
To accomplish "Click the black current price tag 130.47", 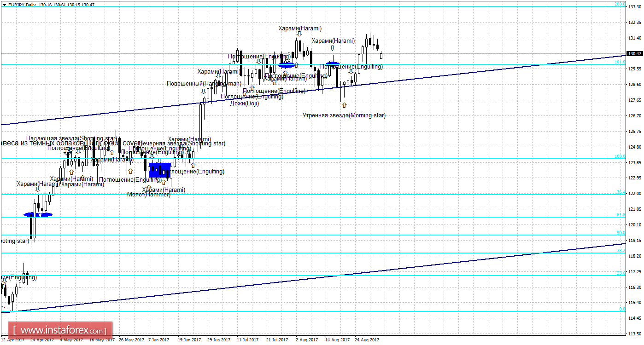I will (x=635, y=54).
